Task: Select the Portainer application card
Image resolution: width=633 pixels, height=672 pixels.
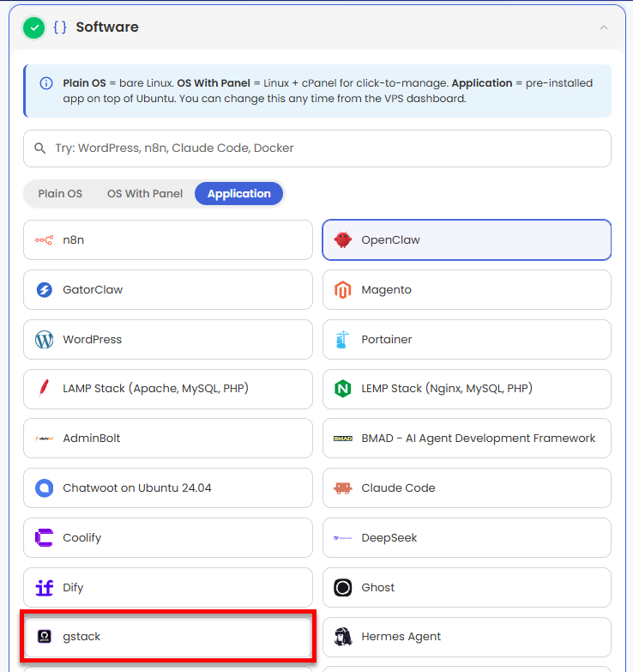Action: [467, 339]
